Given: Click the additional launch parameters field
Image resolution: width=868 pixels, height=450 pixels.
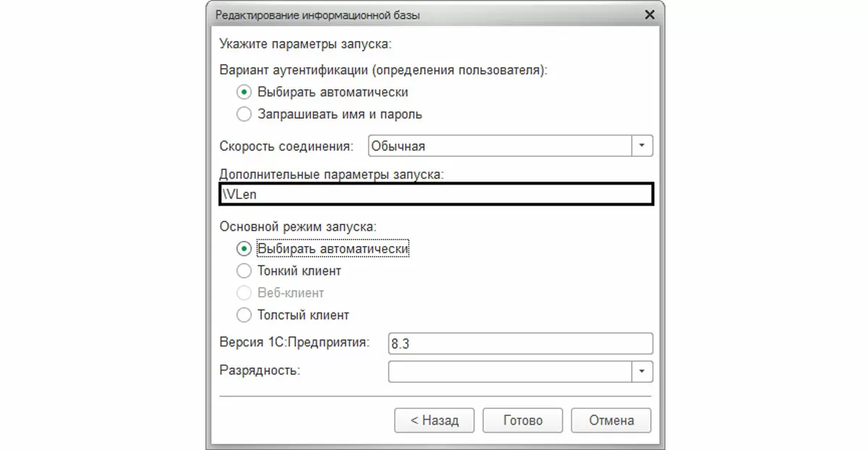Looking at the screenshot, I should [x=435, y=195].
